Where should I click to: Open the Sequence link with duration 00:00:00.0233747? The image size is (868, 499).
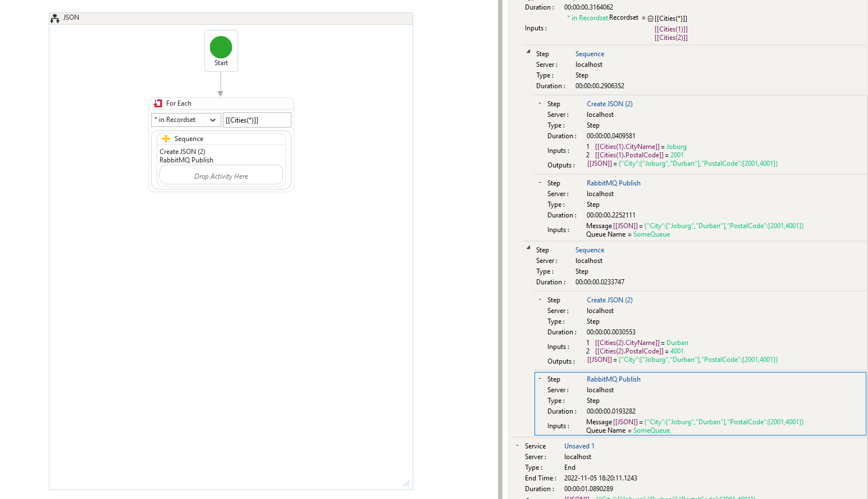pos(590,250)
